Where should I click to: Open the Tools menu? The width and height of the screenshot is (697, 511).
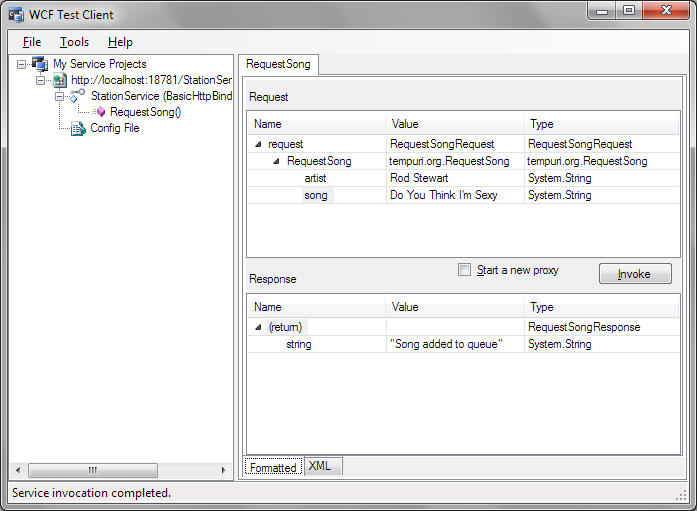coord(75,42)
